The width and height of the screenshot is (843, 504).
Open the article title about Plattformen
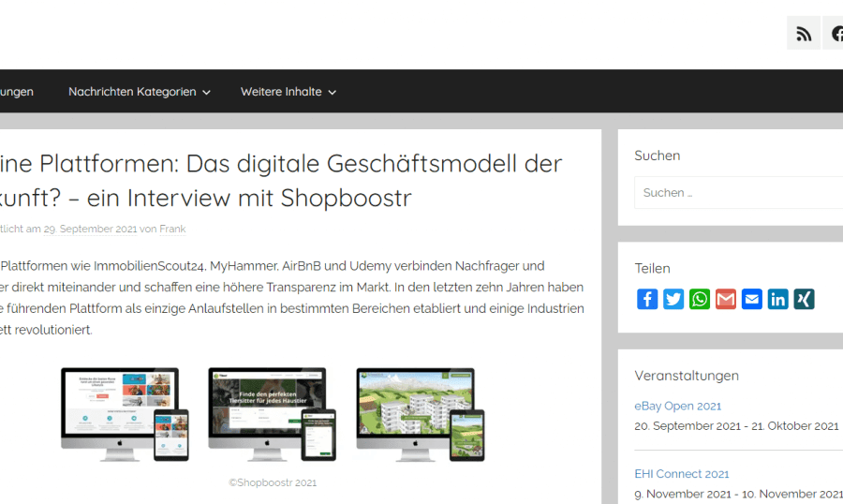click(x=281, y=180)
